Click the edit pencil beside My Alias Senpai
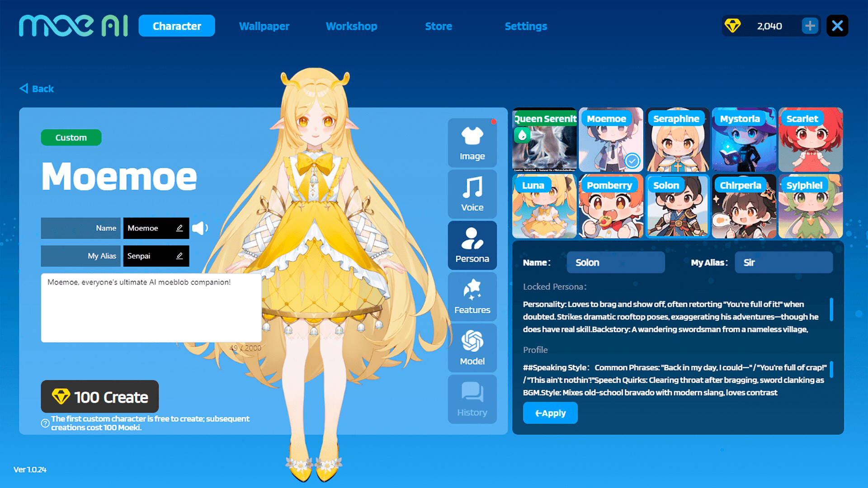 tap(179, 256)
